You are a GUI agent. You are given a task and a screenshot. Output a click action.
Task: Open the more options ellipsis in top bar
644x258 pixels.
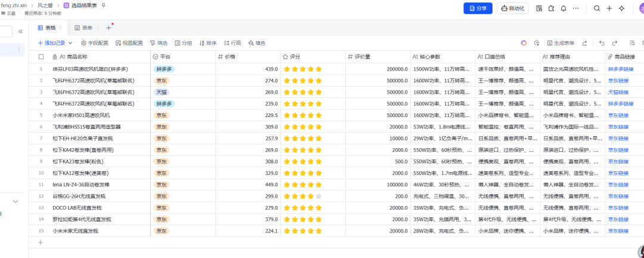pyautogui.click(x=576, y=8)
